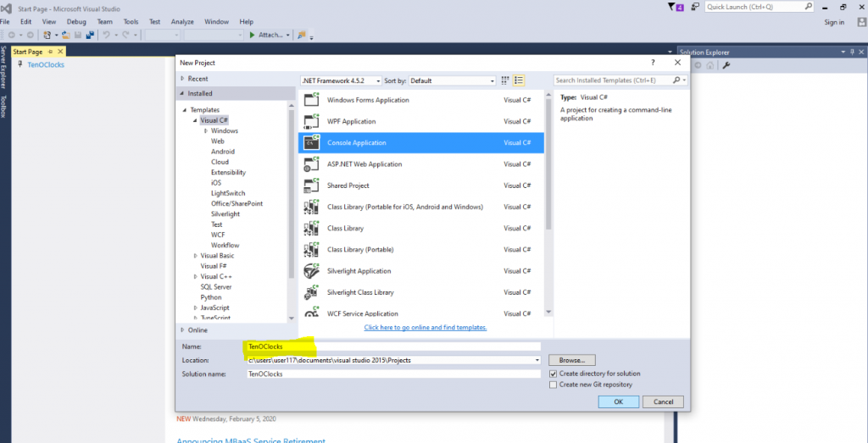Image resolution: width=868 pixels, height=443 pixels.
Task: Open the Toolbox side tab
Action: pos(3,106)
